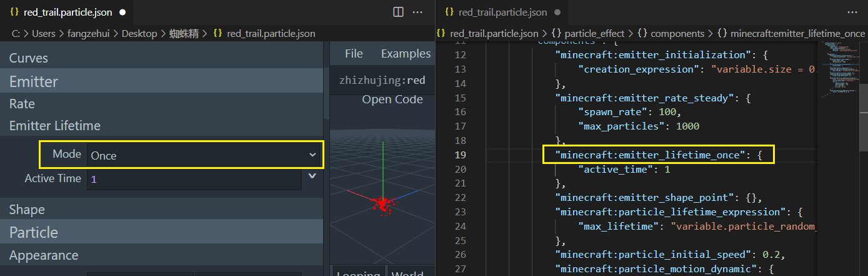The width and height of the screenshot is (868, 276).
Task: Click the unsaved dot on the right tab
Action: (x=557, y=12)
